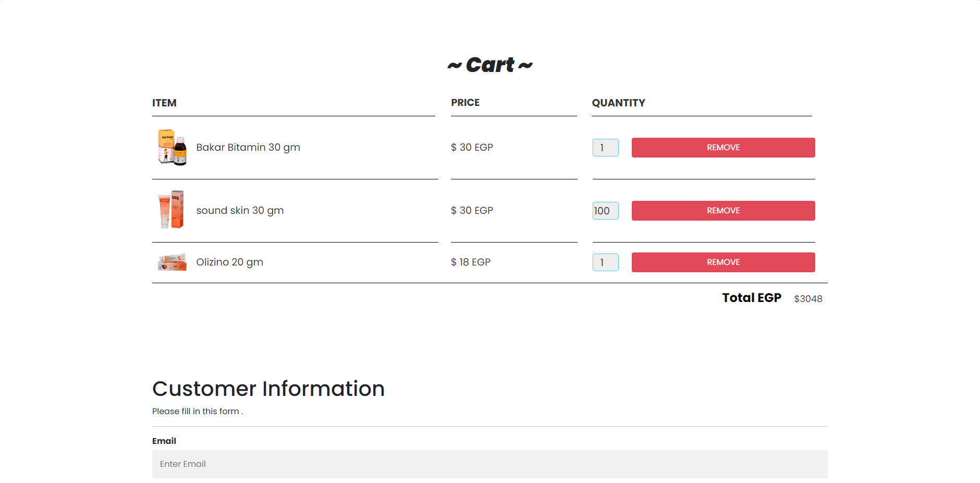
Task: Click the QUANTITY column header
Action: click(x=618, y=103)
